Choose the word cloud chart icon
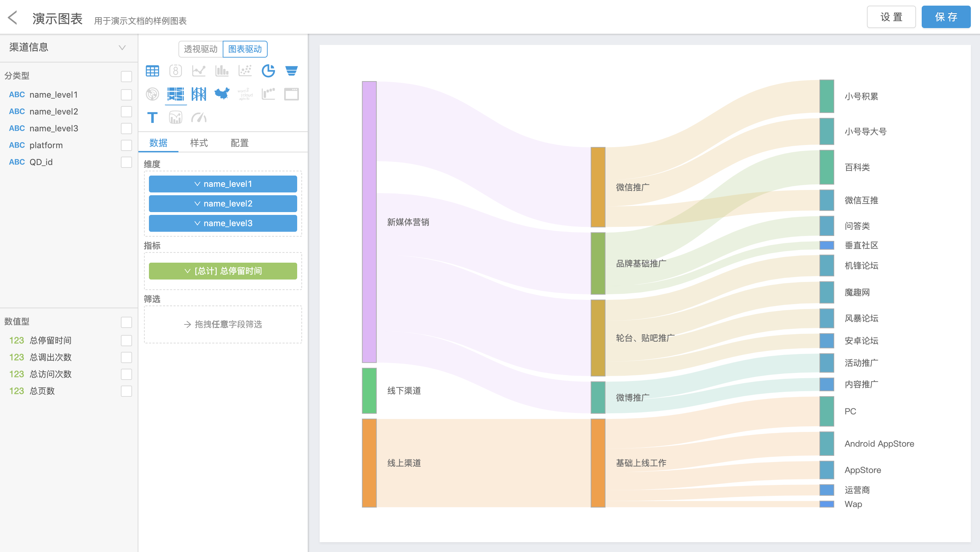980x552 pixels. click(245, 94)
